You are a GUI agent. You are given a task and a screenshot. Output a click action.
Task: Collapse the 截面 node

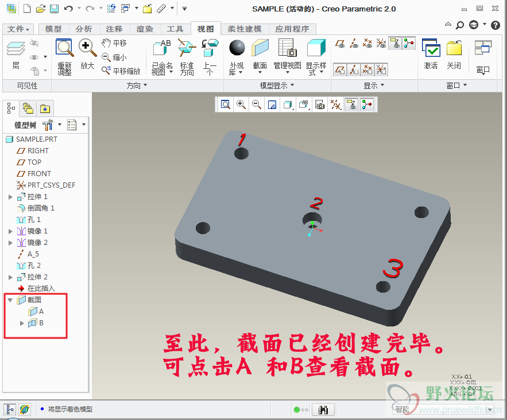tap(10, 300)
